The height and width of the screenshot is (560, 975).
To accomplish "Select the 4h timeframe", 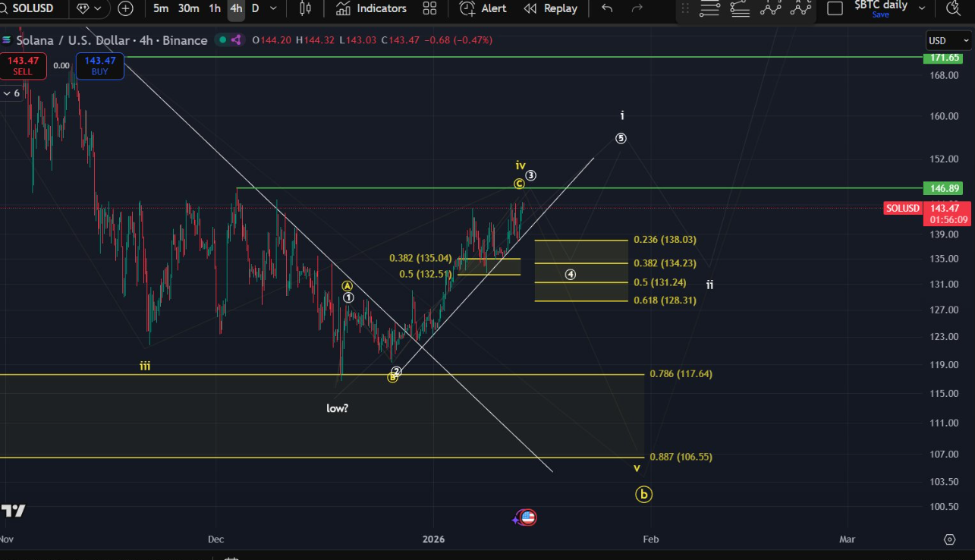I will coord(236,8).
